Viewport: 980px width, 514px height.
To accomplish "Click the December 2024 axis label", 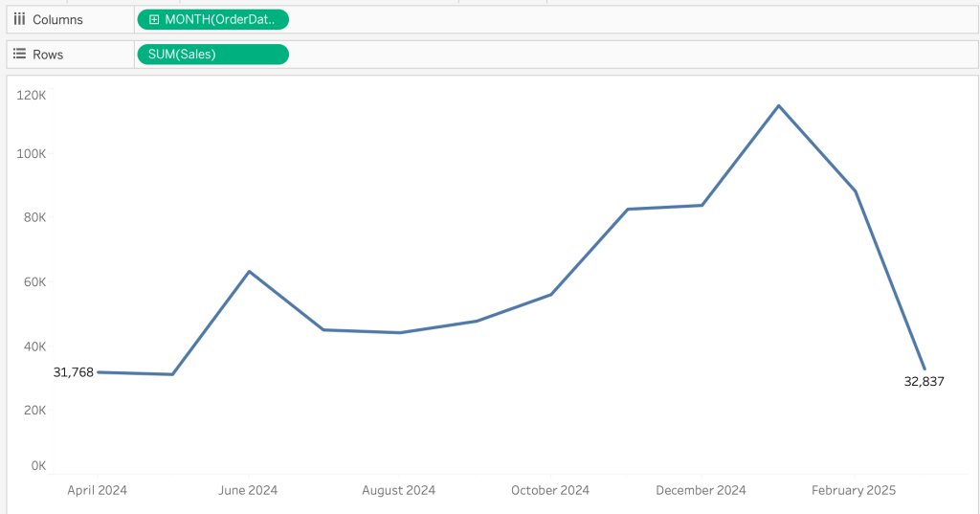I will (701, 490).
